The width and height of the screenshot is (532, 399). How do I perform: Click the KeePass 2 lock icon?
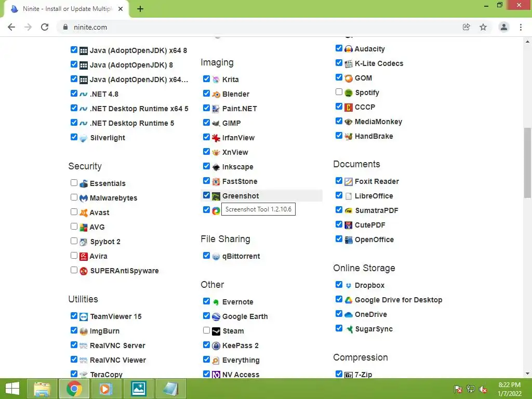[x=216, y=345]
